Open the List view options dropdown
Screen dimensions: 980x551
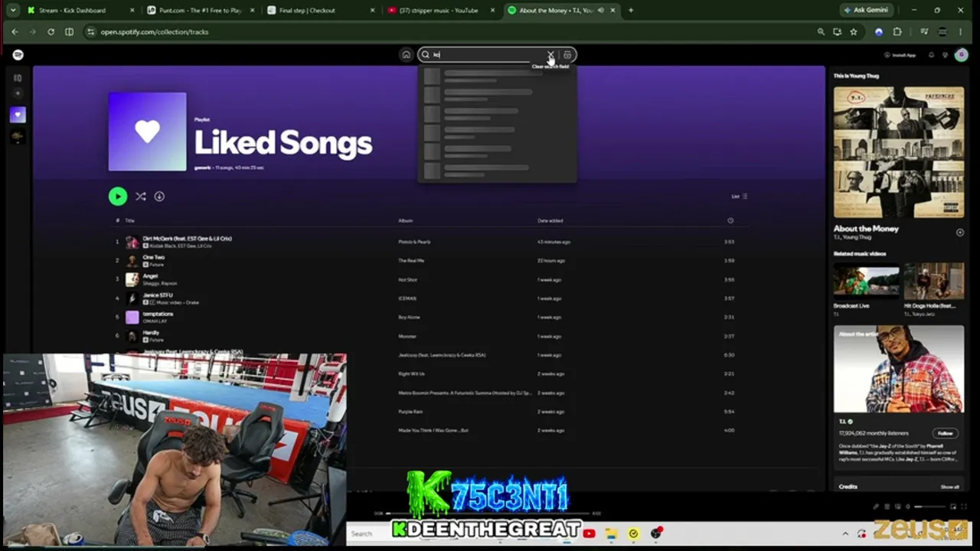tap(739, 197)
